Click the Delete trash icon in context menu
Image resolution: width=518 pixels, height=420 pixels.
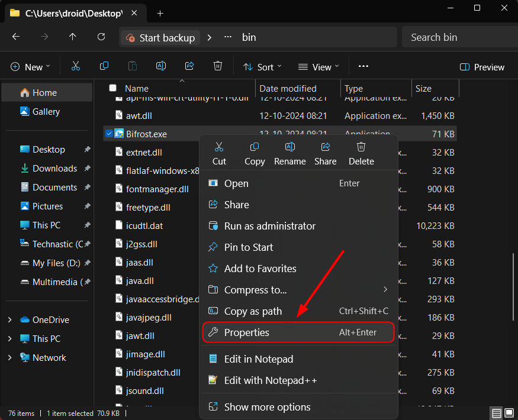point(361,147)
